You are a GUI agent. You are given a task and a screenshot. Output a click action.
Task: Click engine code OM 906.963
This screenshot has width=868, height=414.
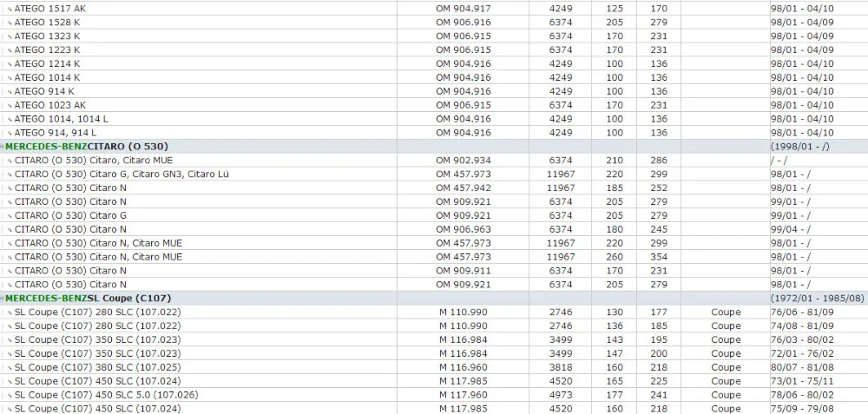coord(464,229)
